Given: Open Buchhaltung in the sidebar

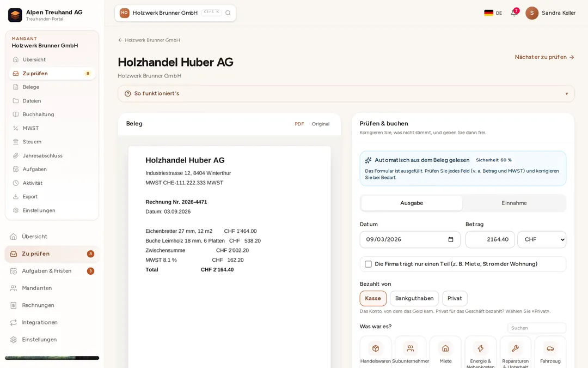Looking at the screenshot, I should [x=52, y=114].
